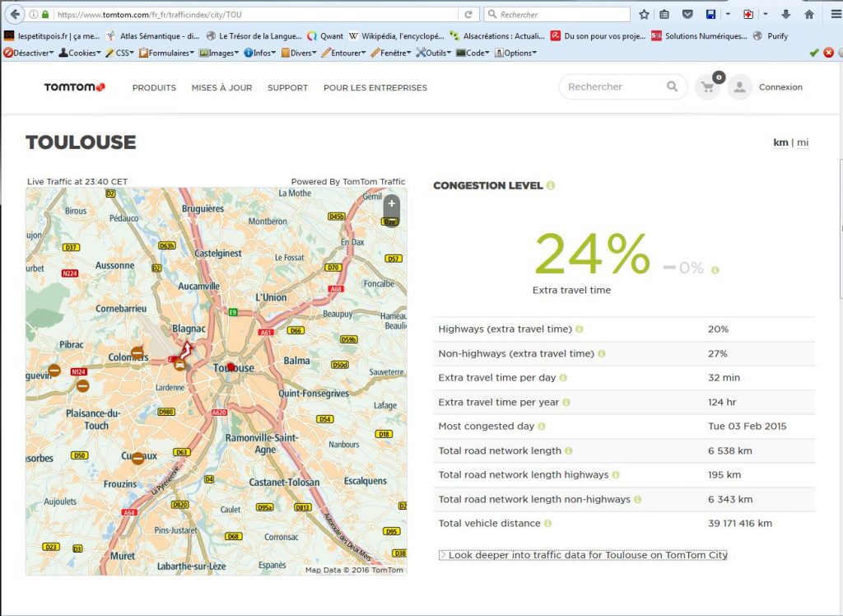Click the shopping cart icon
This screenshot has height=616, width=843.
(x=706, y=87)
